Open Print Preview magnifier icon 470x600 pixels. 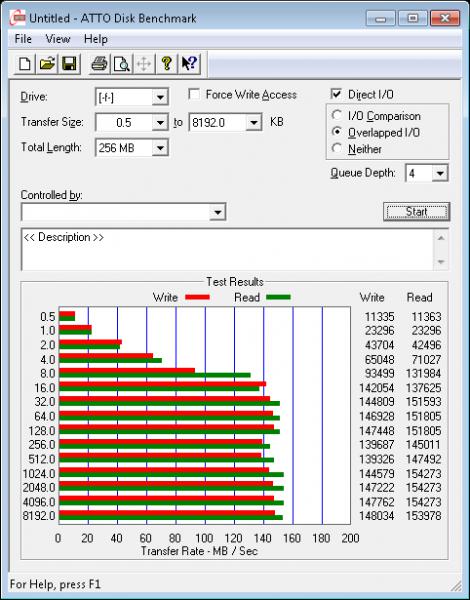coord(122,64)
